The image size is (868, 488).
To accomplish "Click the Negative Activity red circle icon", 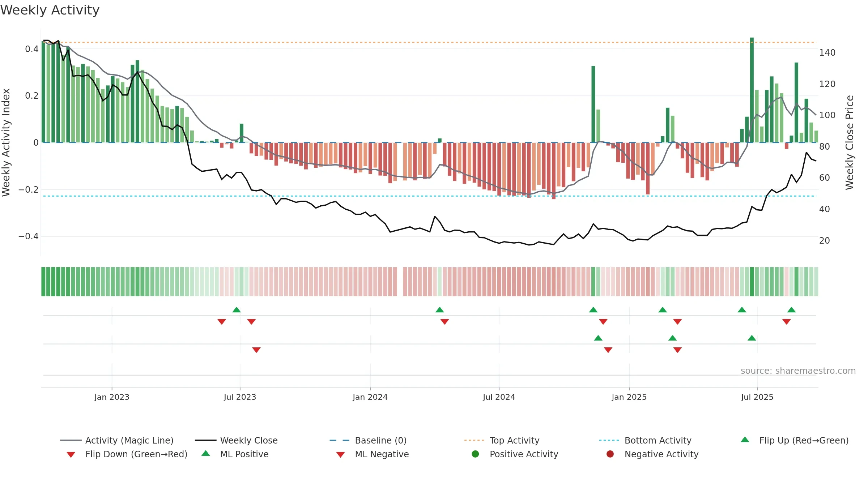I will (x=610, y=454).
